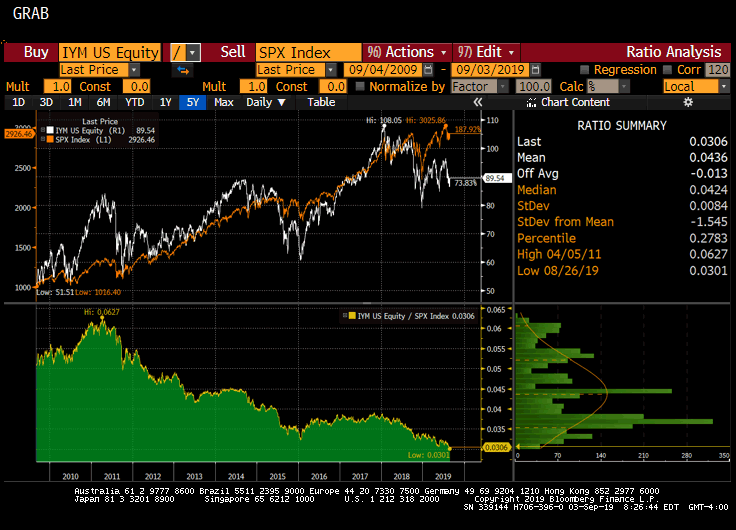
Task: Click the 2014 year label on timeline
Action: pos(236,476)
